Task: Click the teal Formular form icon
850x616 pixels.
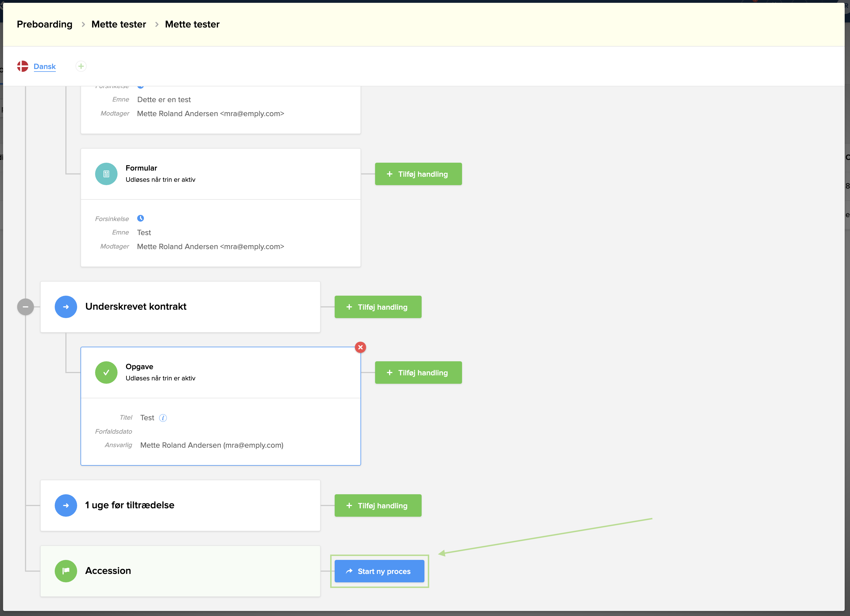Action: click(106, 174)
